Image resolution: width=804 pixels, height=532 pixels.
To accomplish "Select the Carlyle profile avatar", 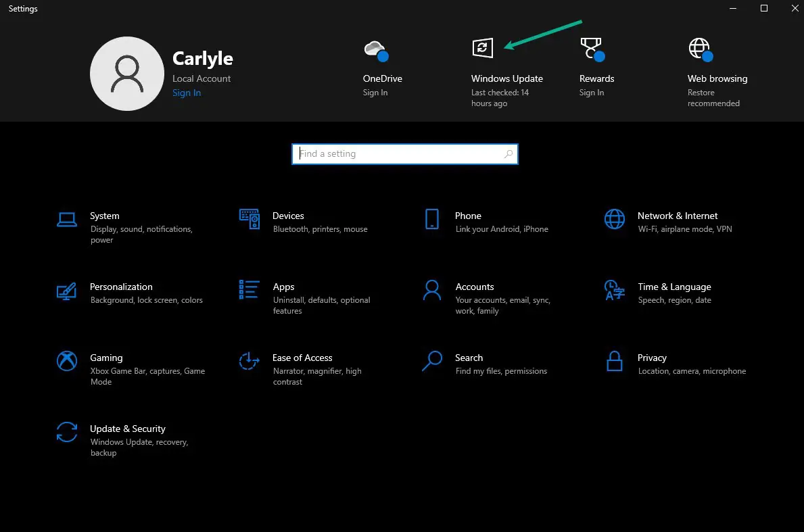I will [x=127, y=73].
